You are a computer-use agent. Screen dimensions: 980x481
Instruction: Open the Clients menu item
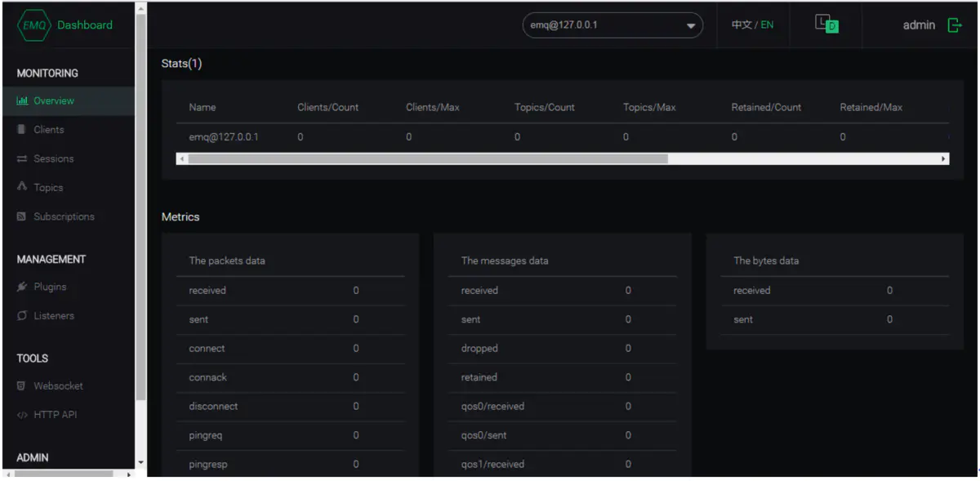coord(48,130)
